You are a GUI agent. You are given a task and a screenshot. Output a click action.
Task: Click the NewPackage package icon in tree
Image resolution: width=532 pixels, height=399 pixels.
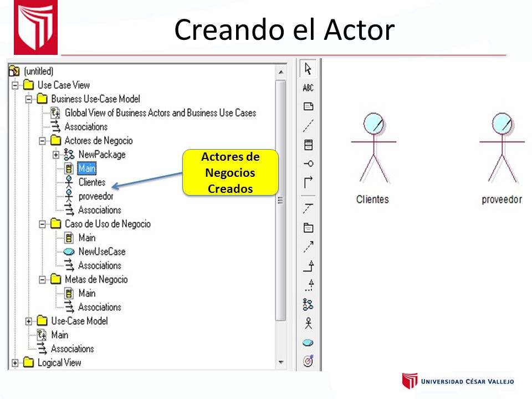69,155
